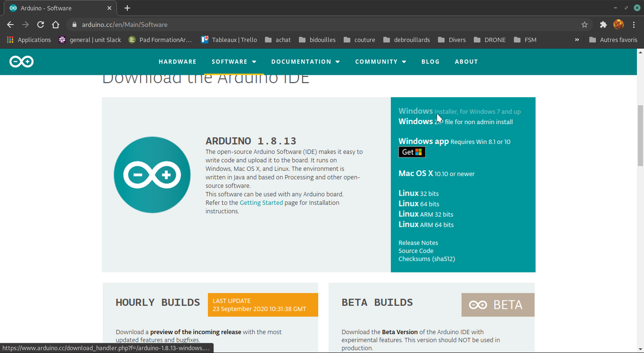Expand the COMMUNITY dropdown
644x353 pixels.
click(x=377, y=61)
